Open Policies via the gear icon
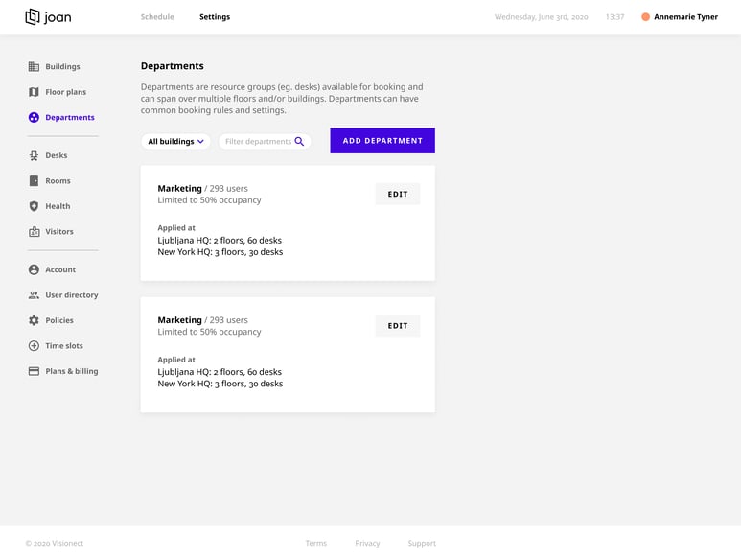Image resolution: width=741 pixels, height=560 pixels. point(34,320)
